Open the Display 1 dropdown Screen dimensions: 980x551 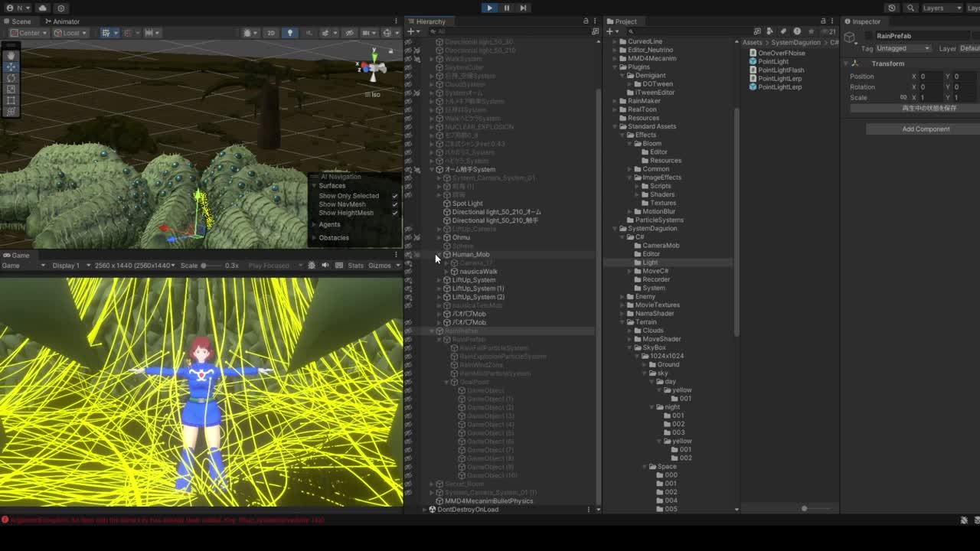coord(70,266)
